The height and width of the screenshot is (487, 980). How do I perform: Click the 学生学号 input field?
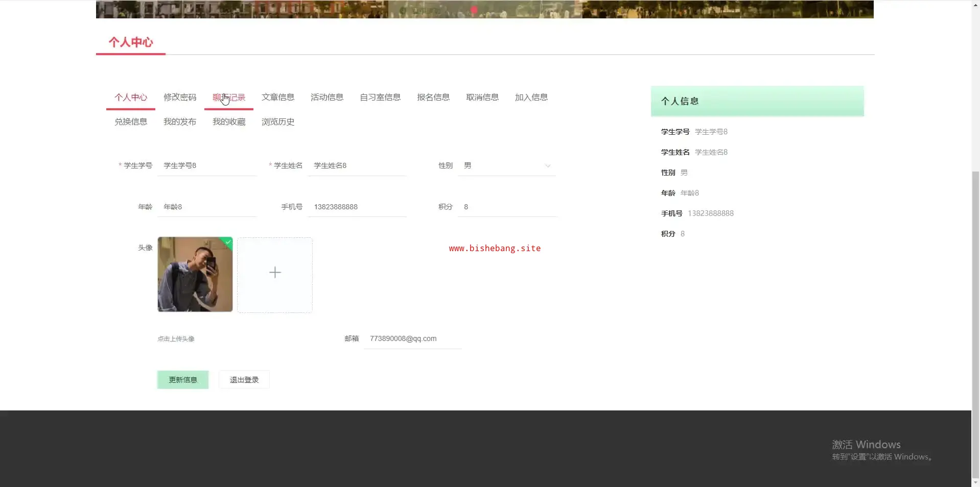pos(207,165)
